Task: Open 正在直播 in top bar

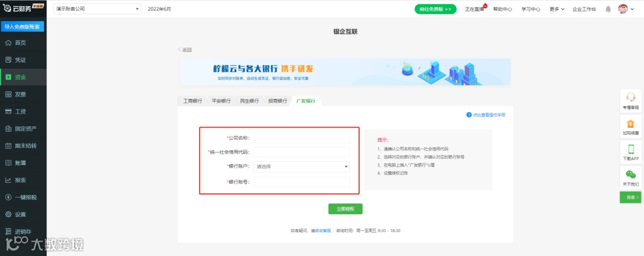Action: click(475, 9)
